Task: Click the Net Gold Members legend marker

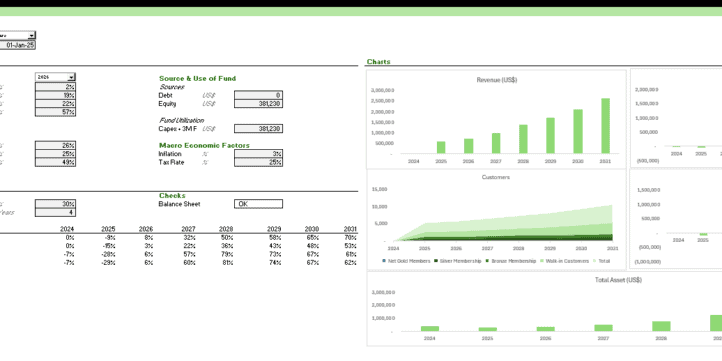Action: coord(384,261)
